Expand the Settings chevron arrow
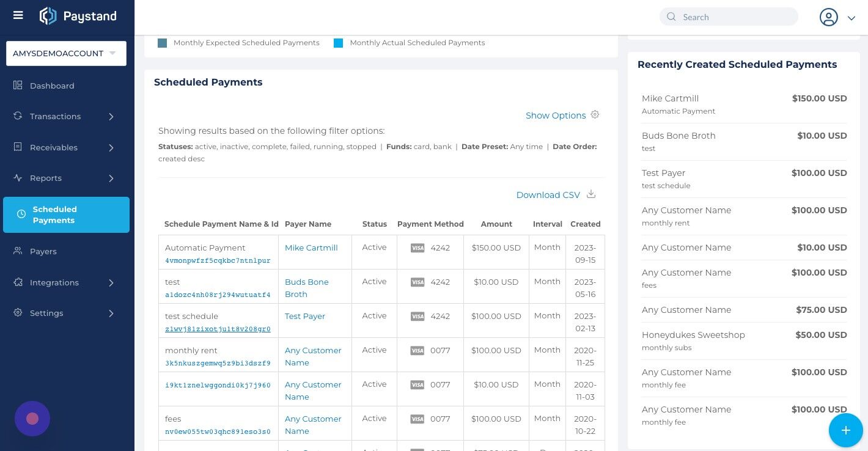868x451 pixels. tap(111, 313)
